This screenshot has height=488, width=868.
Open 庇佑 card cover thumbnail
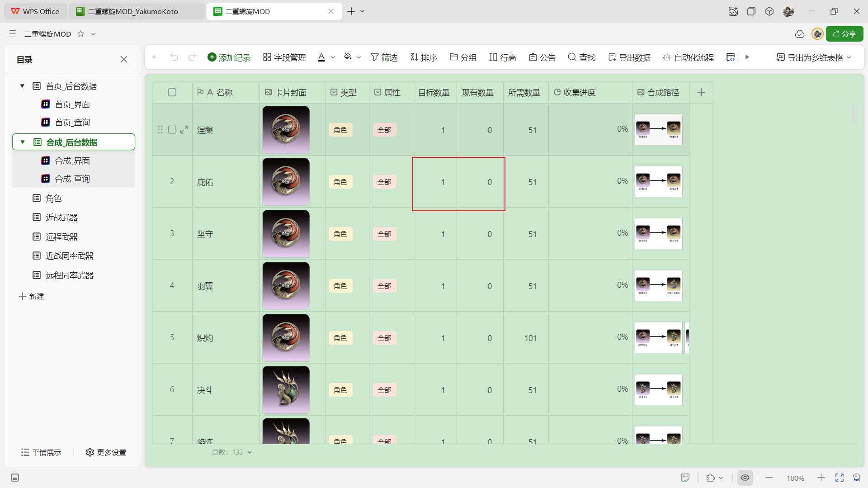(x=286, y=182)
